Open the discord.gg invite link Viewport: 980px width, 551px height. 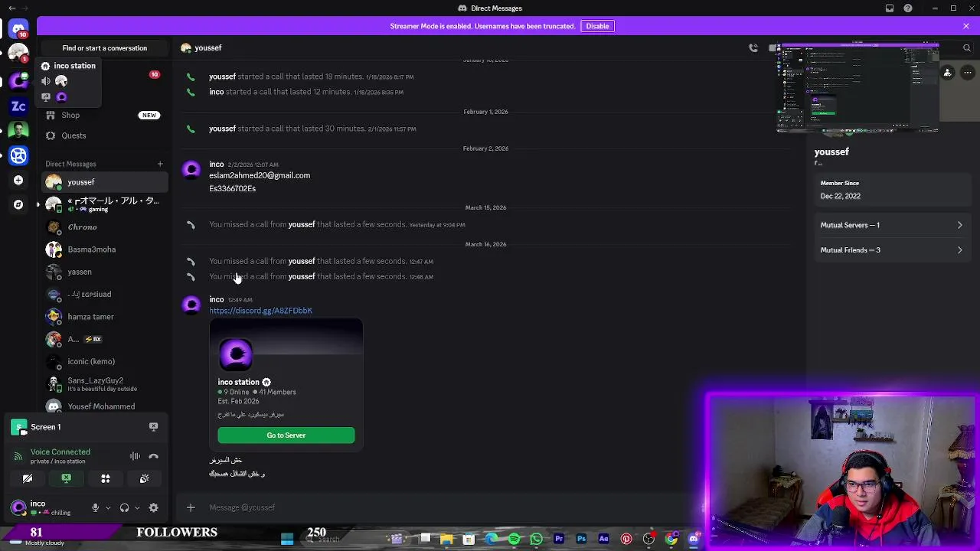click(260, 311)
